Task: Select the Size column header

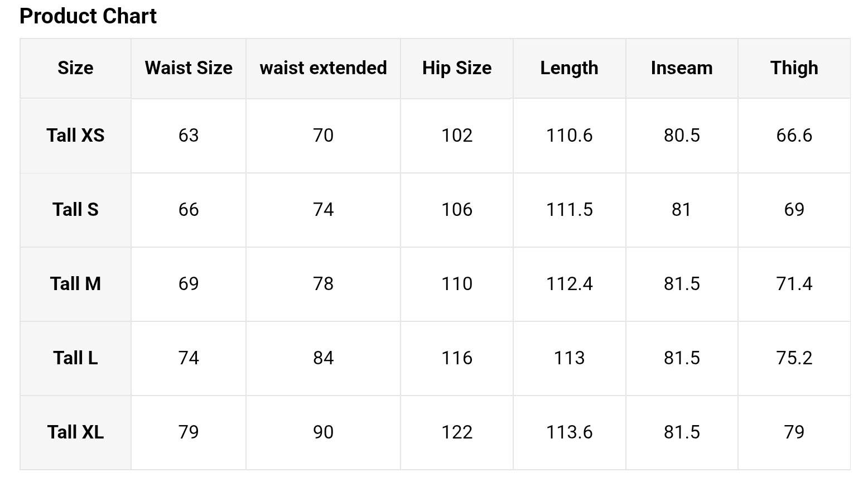Action: click(75, 68)
